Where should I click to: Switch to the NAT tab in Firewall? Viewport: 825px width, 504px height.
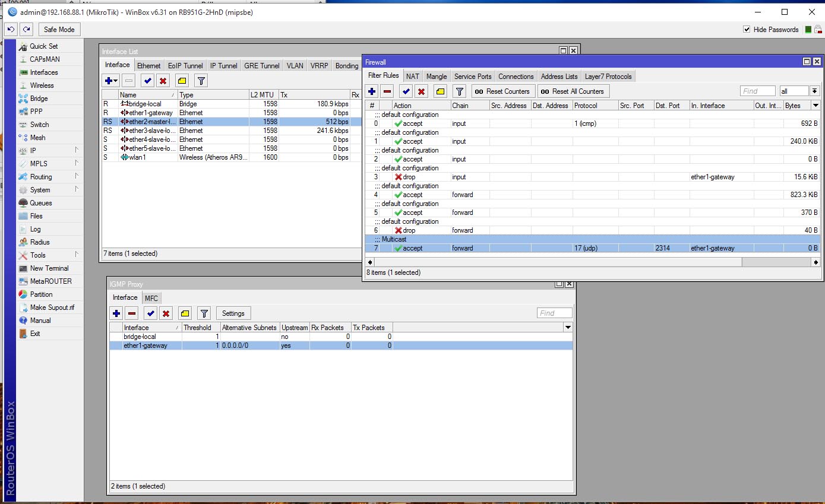click(412, 76)
